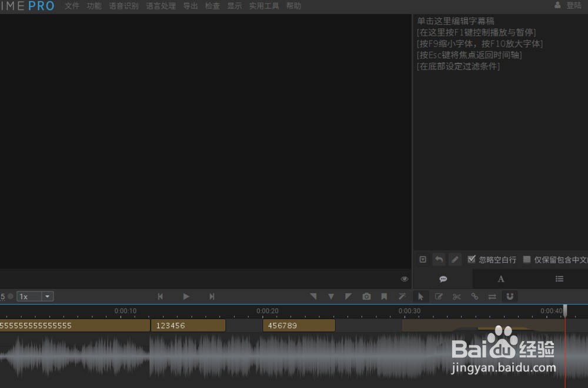Select the scissors split tool
This screenshot has width=588, height=388.
tap(456, 296)
